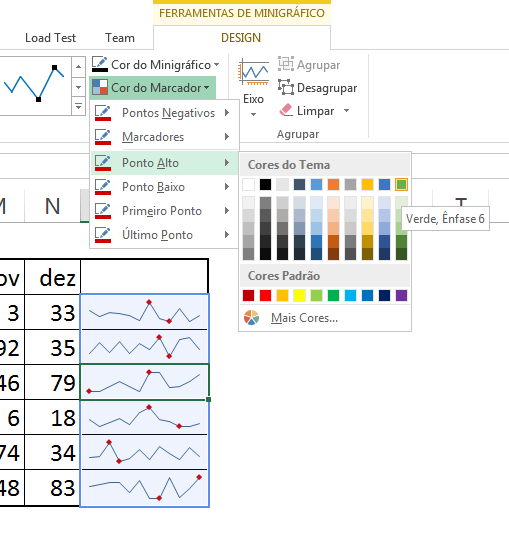Click the Mais Cores color wheel icon

pyautogui.click(x=251, y=317)
